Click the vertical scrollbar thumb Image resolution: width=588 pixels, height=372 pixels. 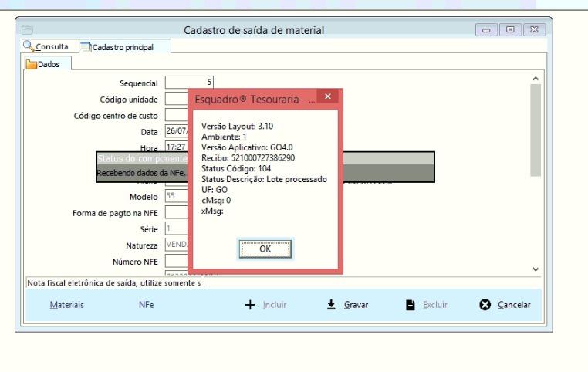point(536,130)
